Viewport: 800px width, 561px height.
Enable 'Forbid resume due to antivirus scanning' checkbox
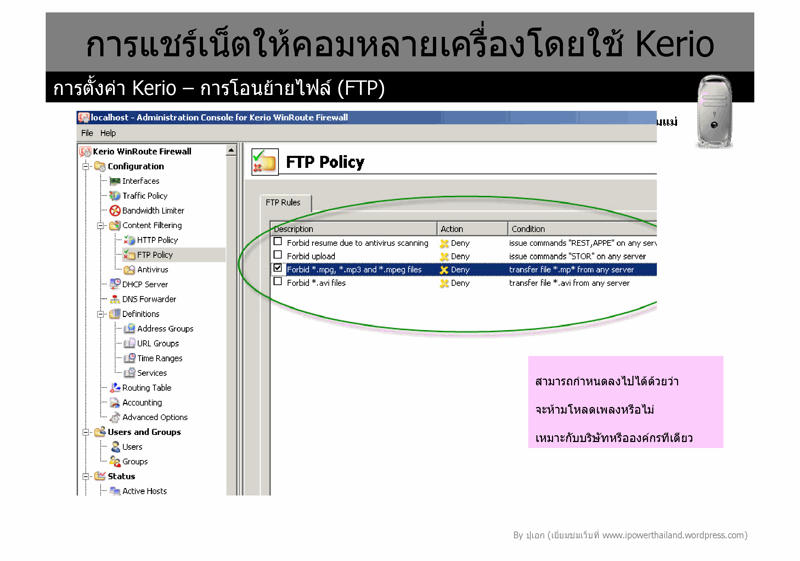click(x=278, y=242)
